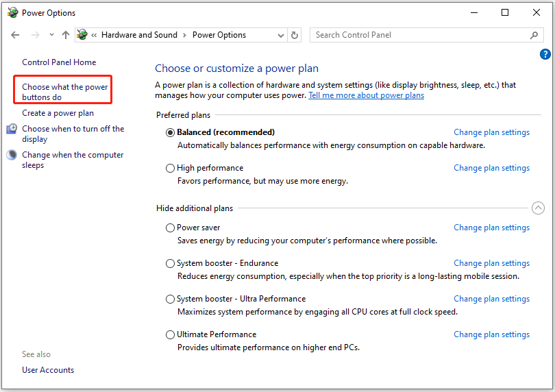555x392 pixels.
Task: Select System booster - Ultra Performance plan
Action: pyautogui.click(x=170, y=299)
